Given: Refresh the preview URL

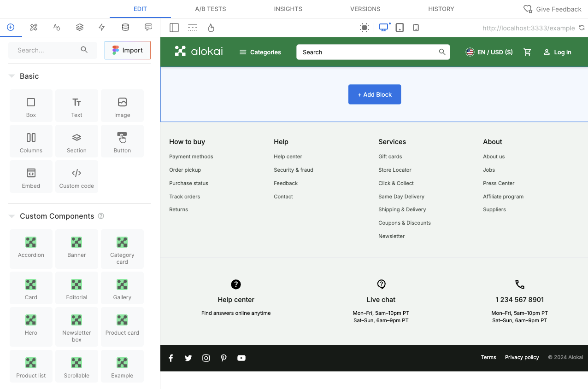Looking at the screenshot, I should pyautogui.click(x=582, y=28).
